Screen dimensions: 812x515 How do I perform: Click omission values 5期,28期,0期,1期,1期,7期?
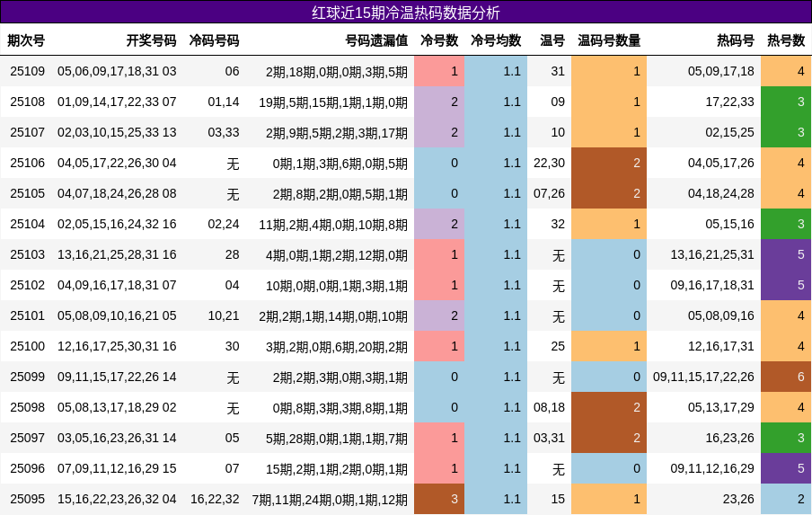coord(337,439)
